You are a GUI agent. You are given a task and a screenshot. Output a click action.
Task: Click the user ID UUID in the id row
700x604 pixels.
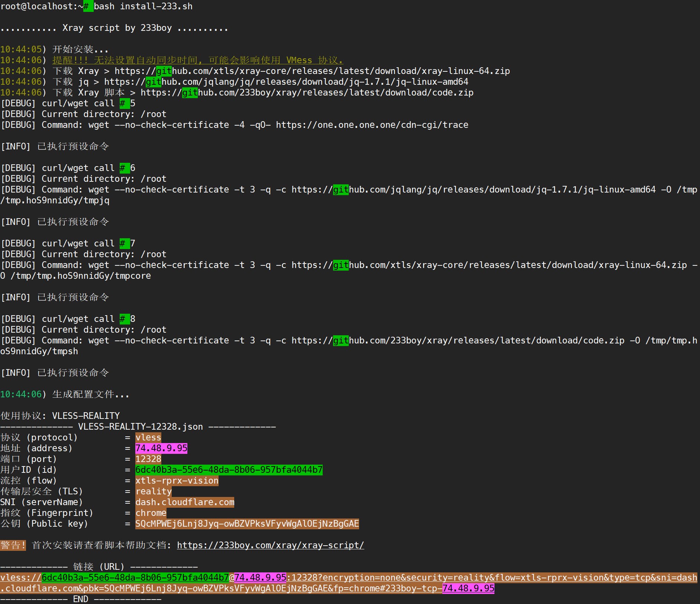[x=229, y=470]
